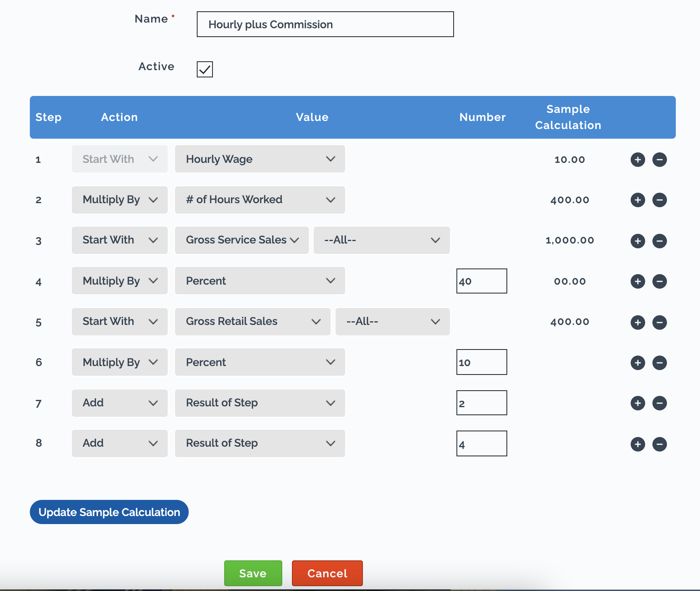Viewport: 700px width, 591px height.
Task: Open --All-- dropdown in step 3
Action: click(382, 240)
